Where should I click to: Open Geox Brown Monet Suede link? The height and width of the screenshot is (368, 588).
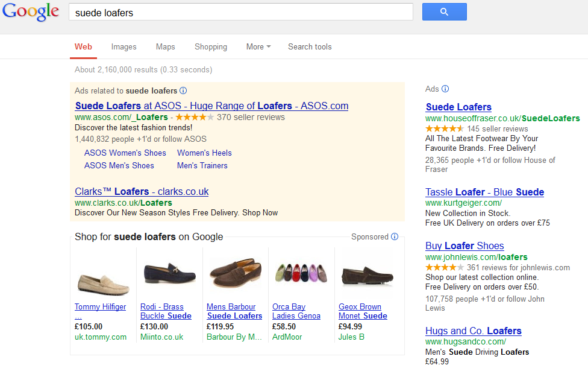tap(363, 311)
